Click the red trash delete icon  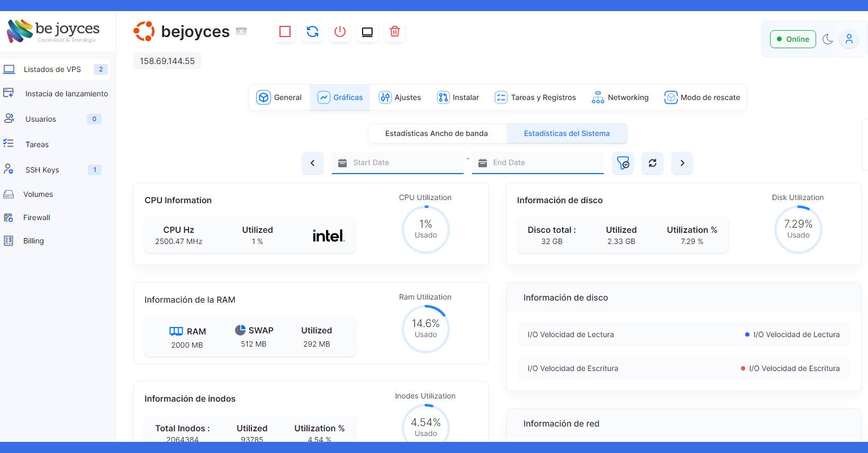[395, 32]
